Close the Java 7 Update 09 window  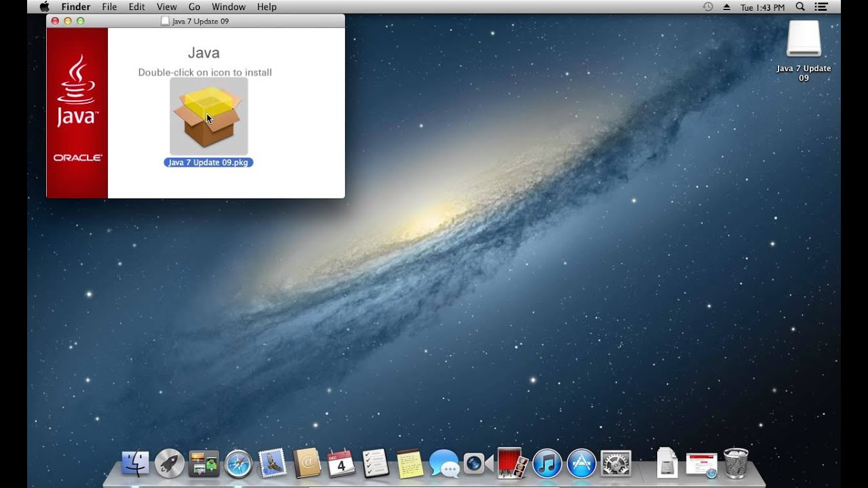(x=55, y=21)
